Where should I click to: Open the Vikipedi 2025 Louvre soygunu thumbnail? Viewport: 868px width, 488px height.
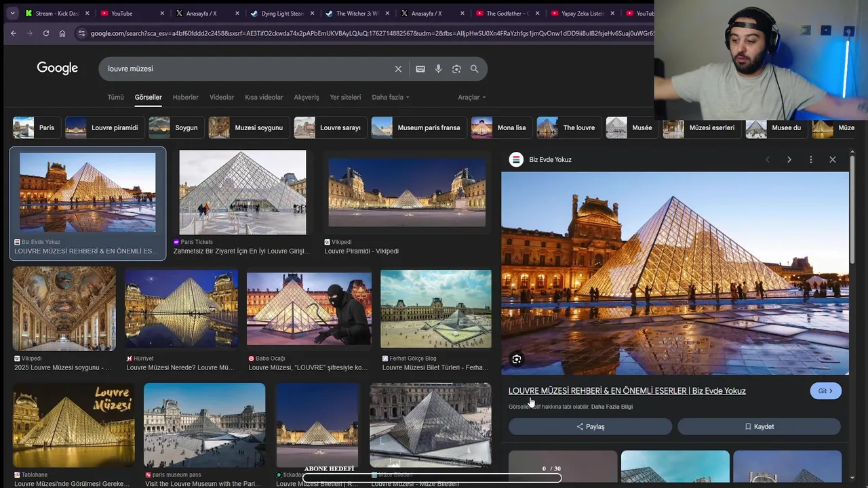coord(64,308)
